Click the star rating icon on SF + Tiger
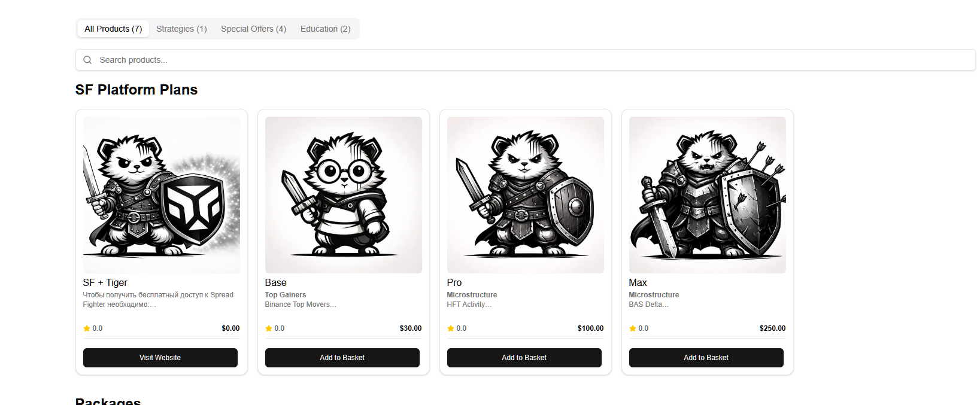 click(x=87, y=328)
